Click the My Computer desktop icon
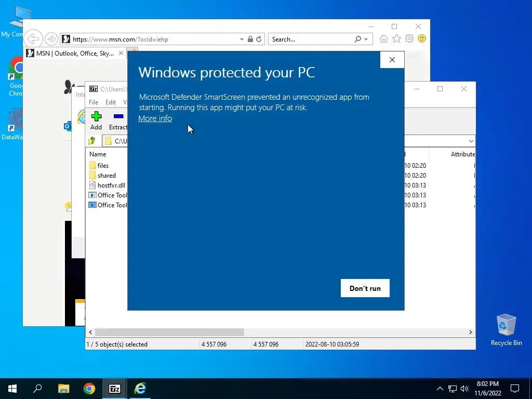This screenshot has height=399, width=532. click(16, 22)
